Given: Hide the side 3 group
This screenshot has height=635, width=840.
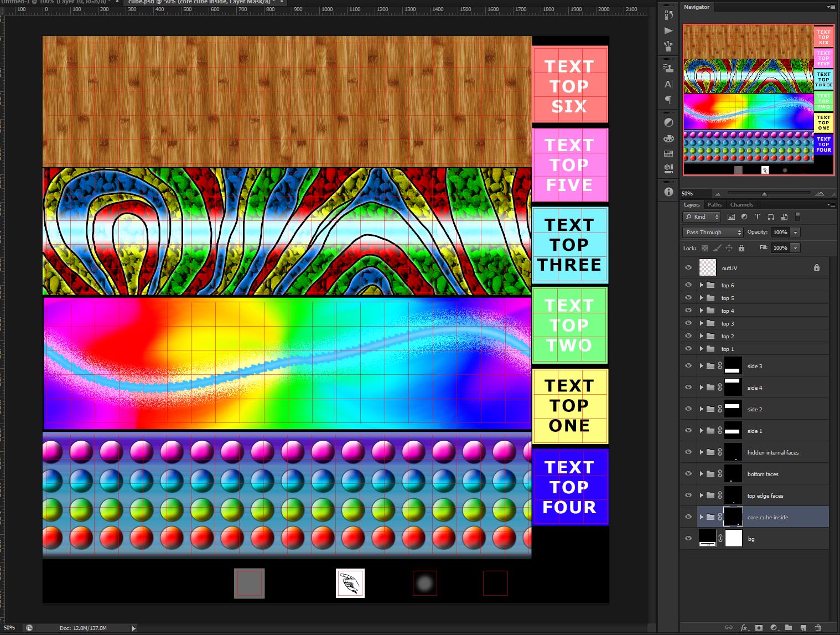Looking at the screenshot, I should pos(688,365).
